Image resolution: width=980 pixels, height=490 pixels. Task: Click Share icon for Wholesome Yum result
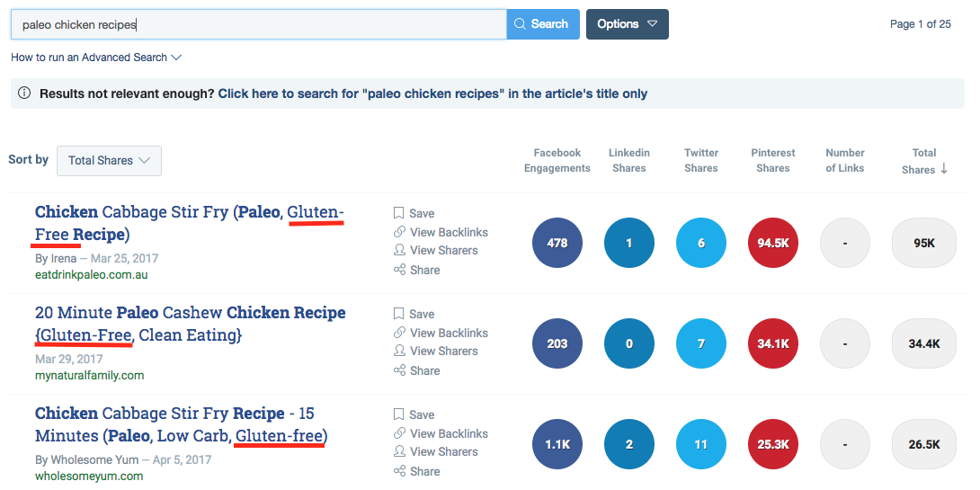[399, 471]
